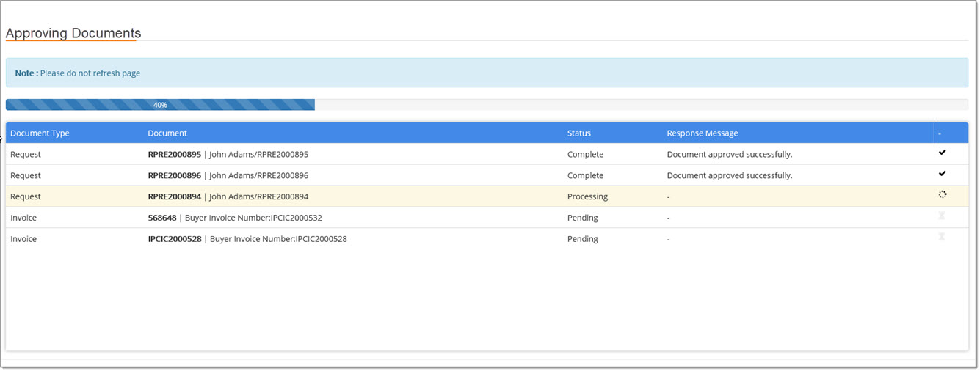Click the 40% striped progress bar

click(x=160, y=105)
